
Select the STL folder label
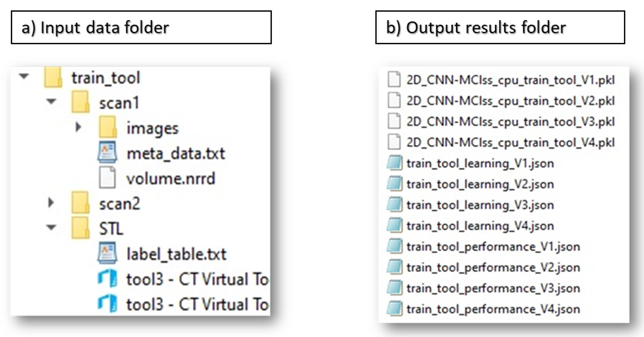(111, 229)
